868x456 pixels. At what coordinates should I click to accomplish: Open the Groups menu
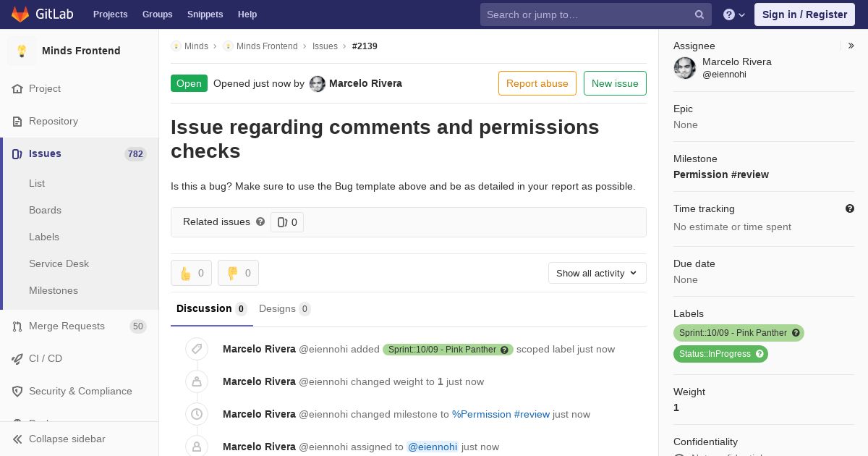click(157, 14)
